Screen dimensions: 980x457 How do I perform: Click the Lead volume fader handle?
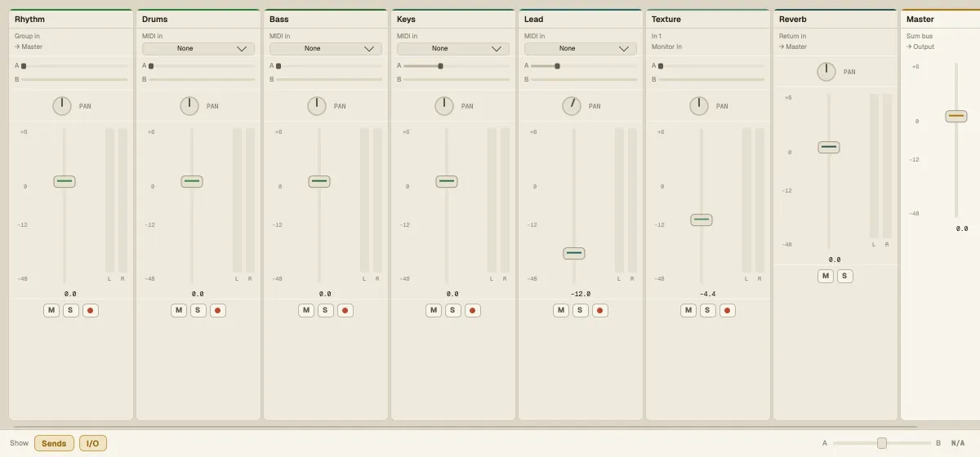pyautogui.click(x=574, y=253)
